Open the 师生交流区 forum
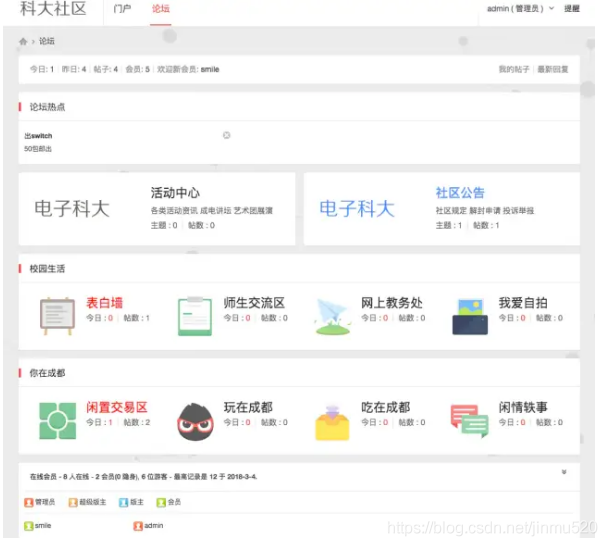The height and width of the screenshot is (546, 607). 254,303
